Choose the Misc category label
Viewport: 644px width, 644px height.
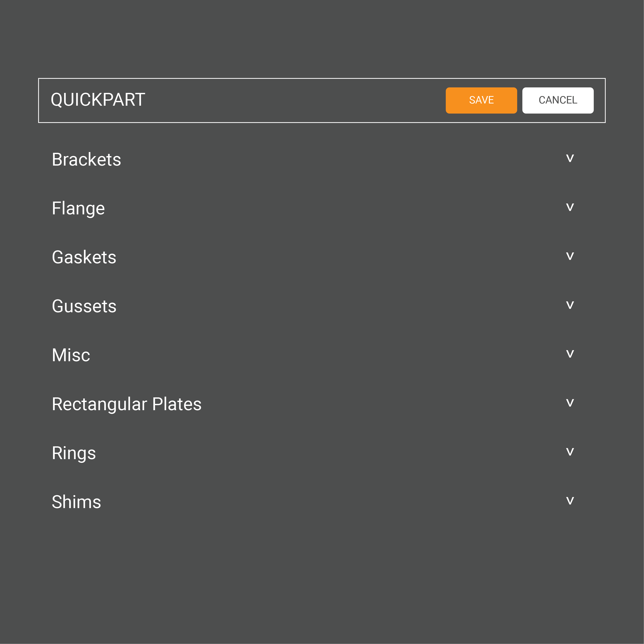71,355
